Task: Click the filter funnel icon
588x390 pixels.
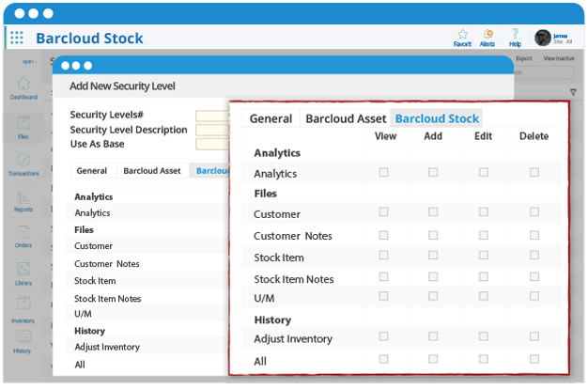Action: tap(573, 92)
